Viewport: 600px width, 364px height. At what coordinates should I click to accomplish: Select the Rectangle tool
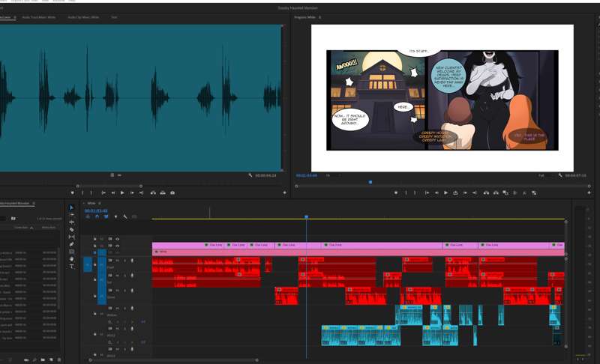[x=71, y=252]
